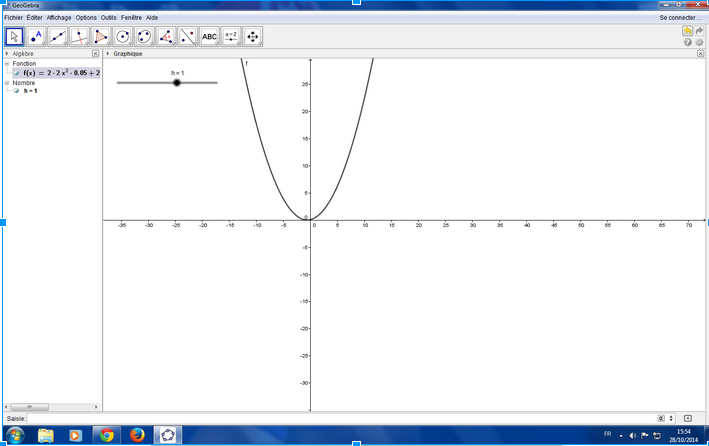Click the Se connecter link
This screenshot has width=709, height=446.
681,18
